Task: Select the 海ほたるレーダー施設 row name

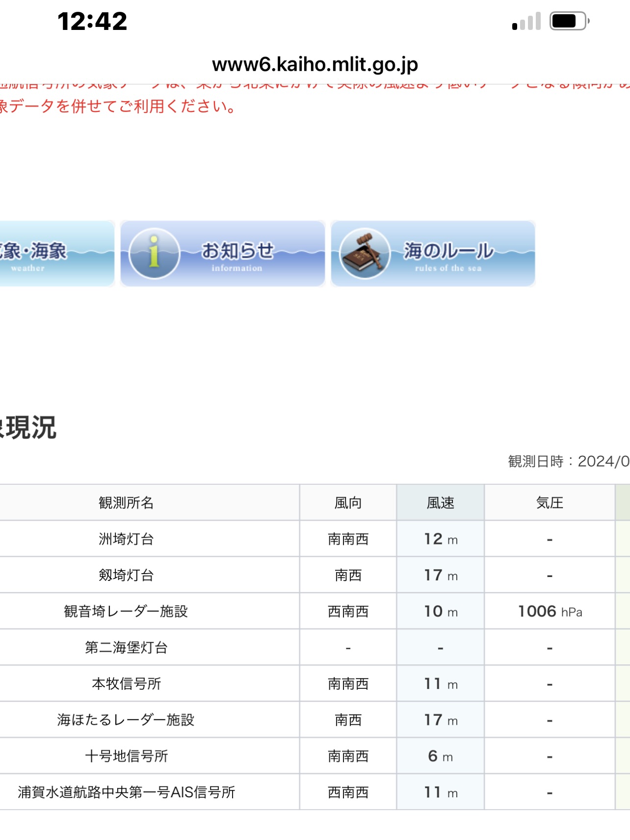Action: tap(126, 720)
